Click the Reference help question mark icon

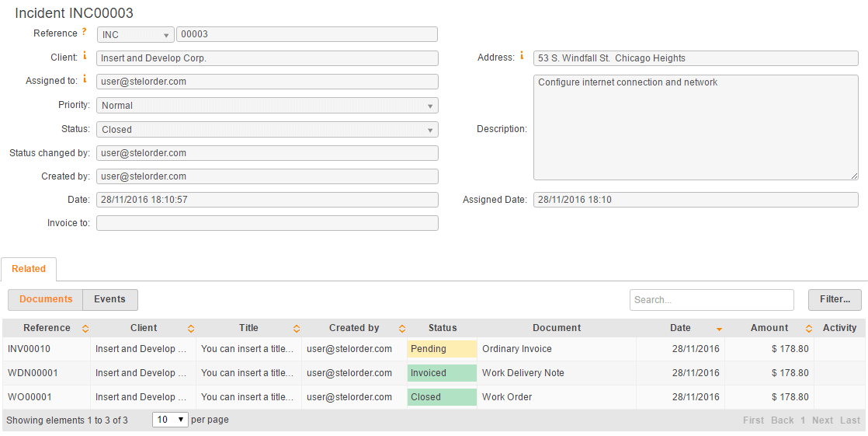click(x=84, y=32)
